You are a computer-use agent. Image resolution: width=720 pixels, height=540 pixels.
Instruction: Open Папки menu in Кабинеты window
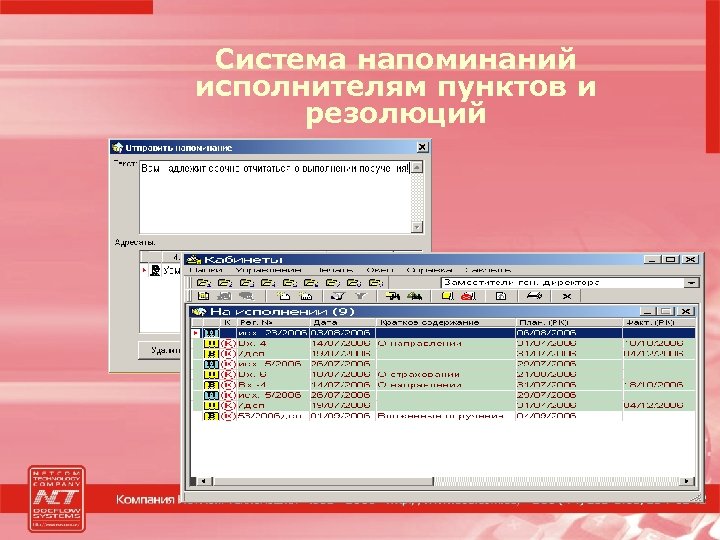tap(205, 270)
